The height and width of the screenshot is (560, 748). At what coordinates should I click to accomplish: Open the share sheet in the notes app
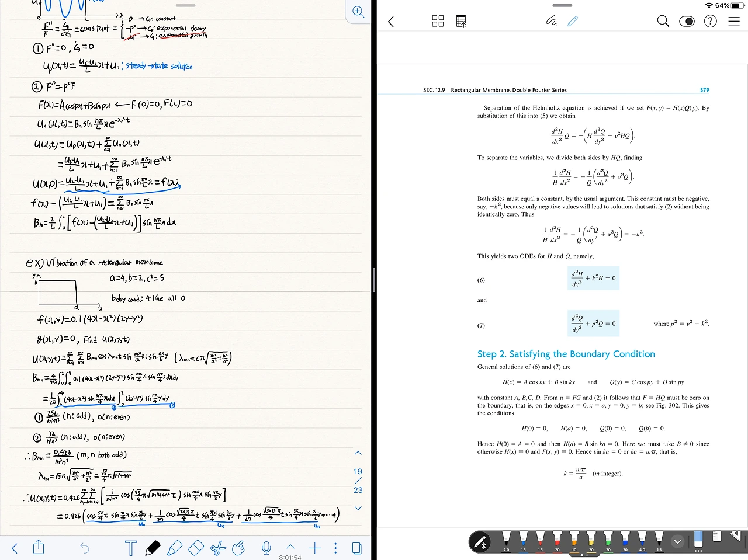coord(39,548)
